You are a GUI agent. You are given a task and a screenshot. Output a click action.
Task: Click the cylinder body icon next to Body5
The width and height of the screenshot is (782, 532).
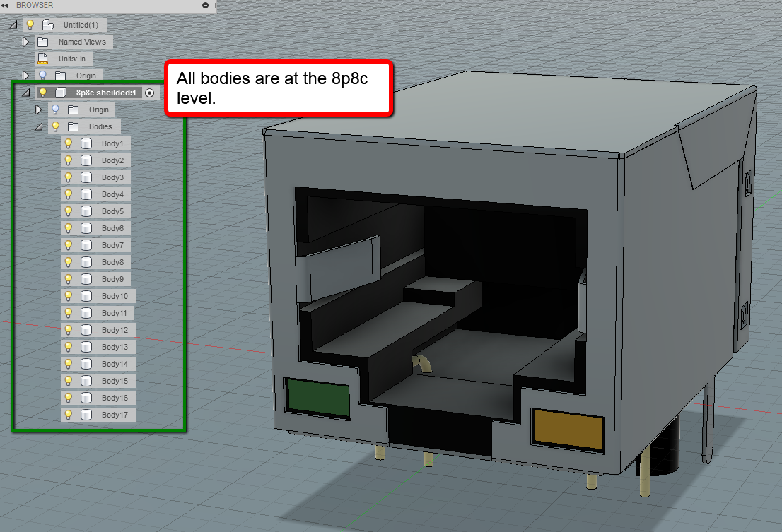pos(86,211)
